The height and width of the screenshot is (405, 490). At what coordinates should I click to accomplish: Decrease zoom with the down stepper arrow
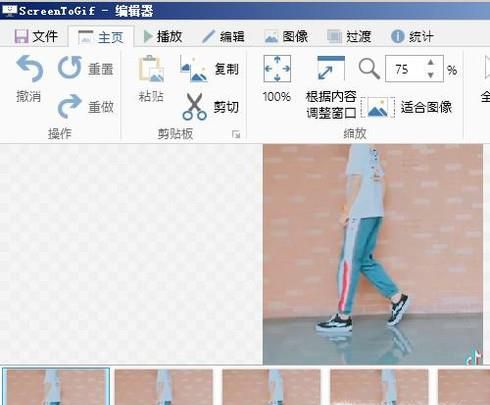[431, 75]
